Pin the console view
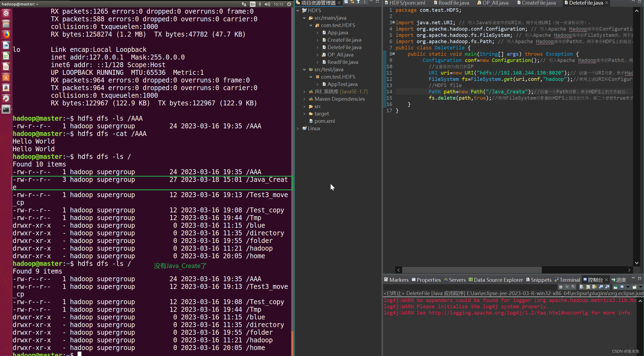Viewport: 644px width, 356px height. point(616,287)
